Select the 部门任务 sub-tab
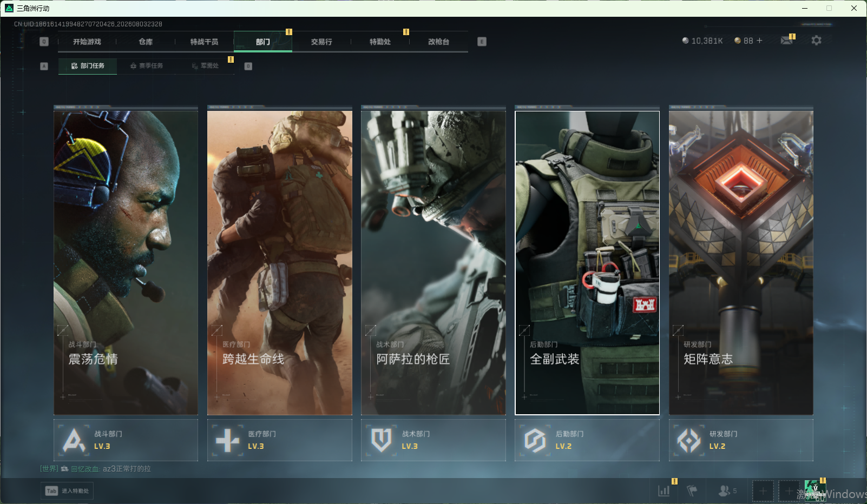This screenshot has height=504, width=867. [88, 66]
